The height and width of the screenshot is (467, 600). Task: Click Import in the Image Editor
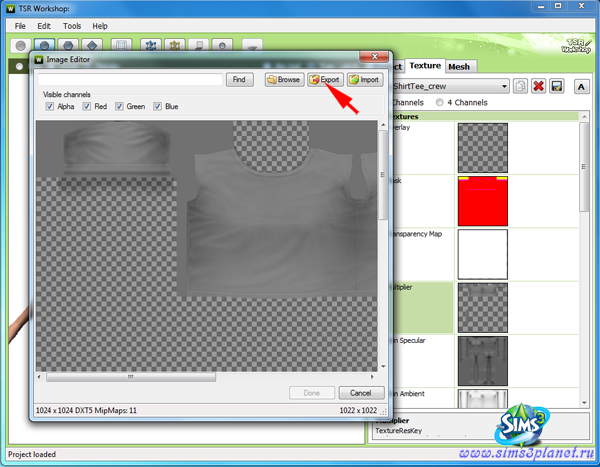365,80
